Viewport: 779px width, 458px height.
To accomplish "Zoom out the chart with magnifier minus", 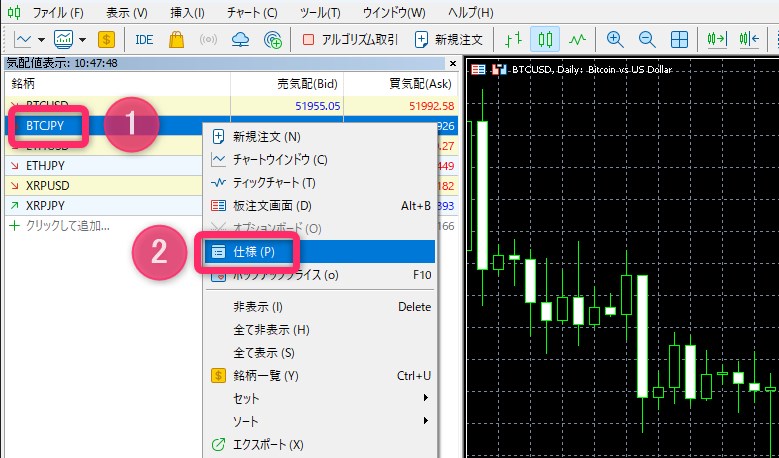I will 647,40.
